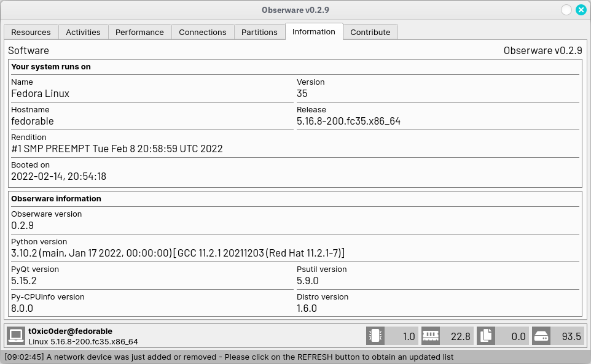591x364 pixels.
Task: Click the Obserware information heading
Action: [56, 199]
